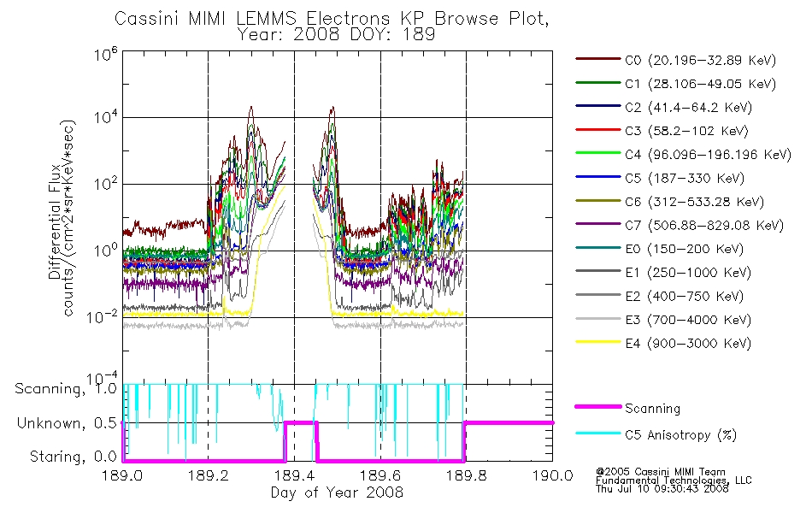Click the C5 (187-330 KeV) legend label
Image resolution: width=812 pixels, height=513 pixels.
click(x=685, y=178)
